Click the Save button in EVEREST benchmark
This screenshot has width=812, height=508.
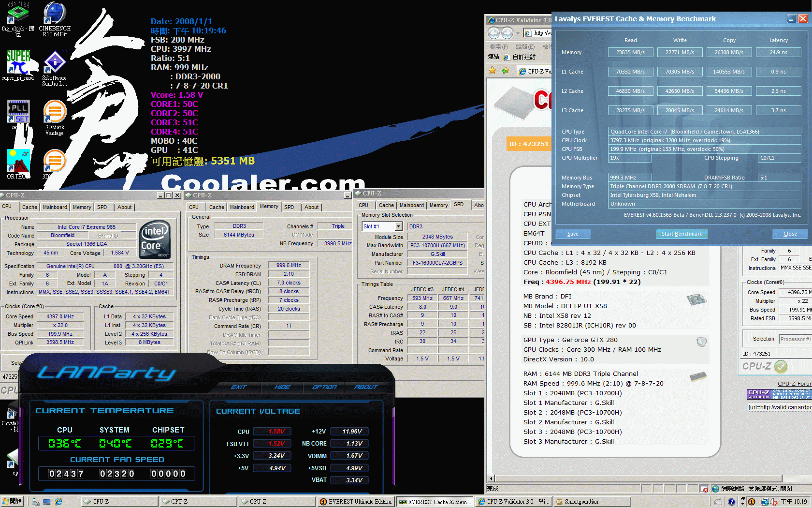pos(573,234)
